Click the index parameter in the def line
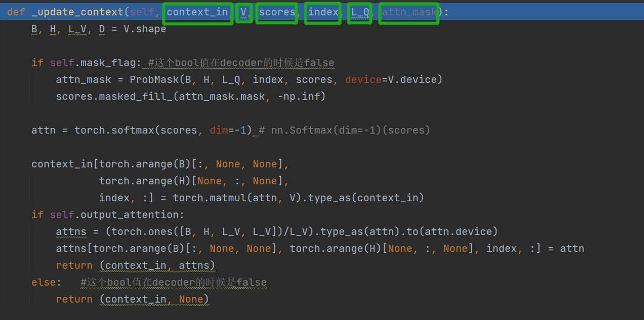 coord(323,12)
